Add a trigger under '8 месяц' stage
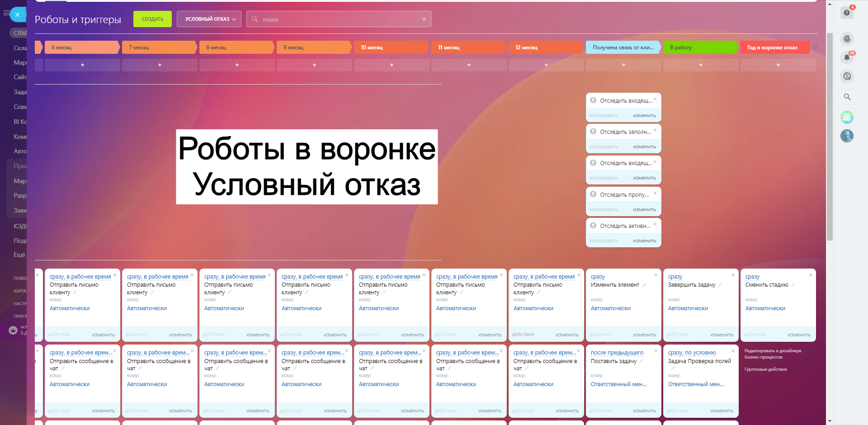868x425 pixels. pyautogui.click(x=237, y=65)
